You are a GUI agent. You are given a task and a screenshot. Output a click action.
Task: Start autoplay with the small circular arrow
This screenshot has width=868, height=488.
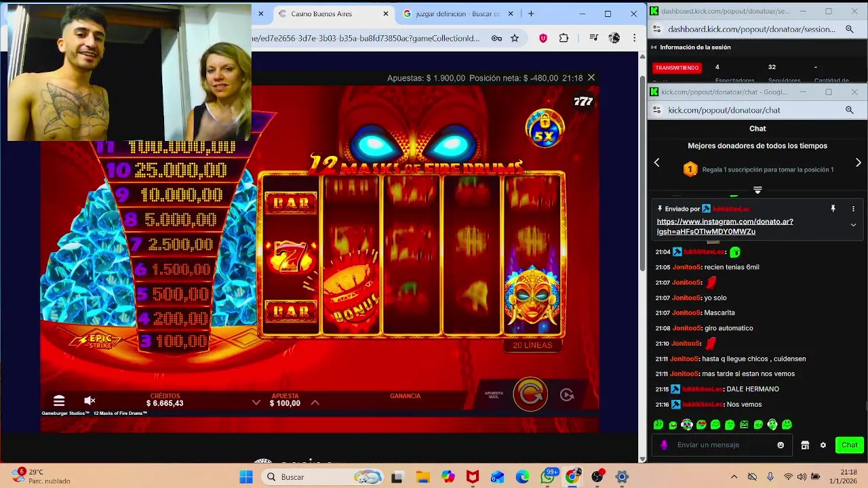pyautogui.click(x=567, y=394)
